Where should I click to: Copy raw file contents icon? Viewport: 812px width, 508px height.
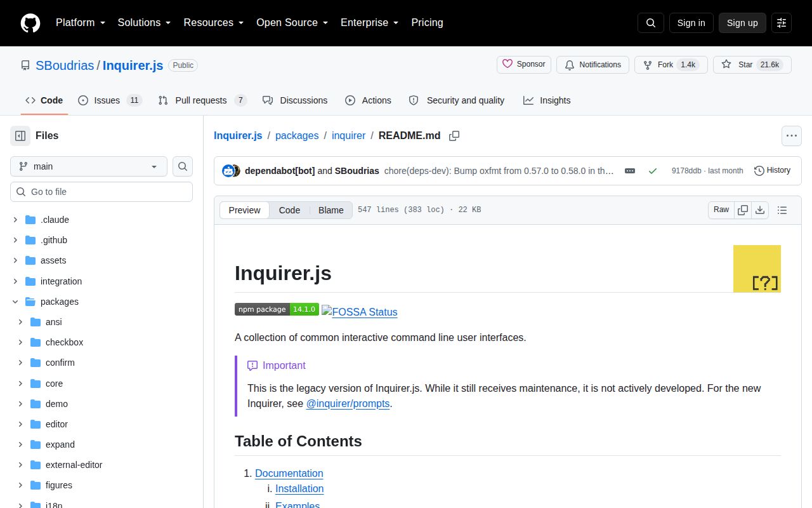[743, 210]
